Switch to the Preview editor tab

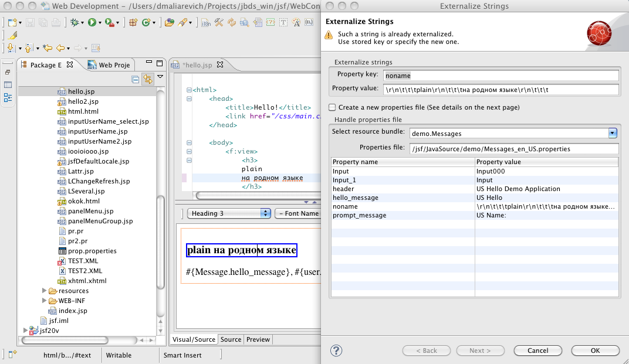pos(258,339)
